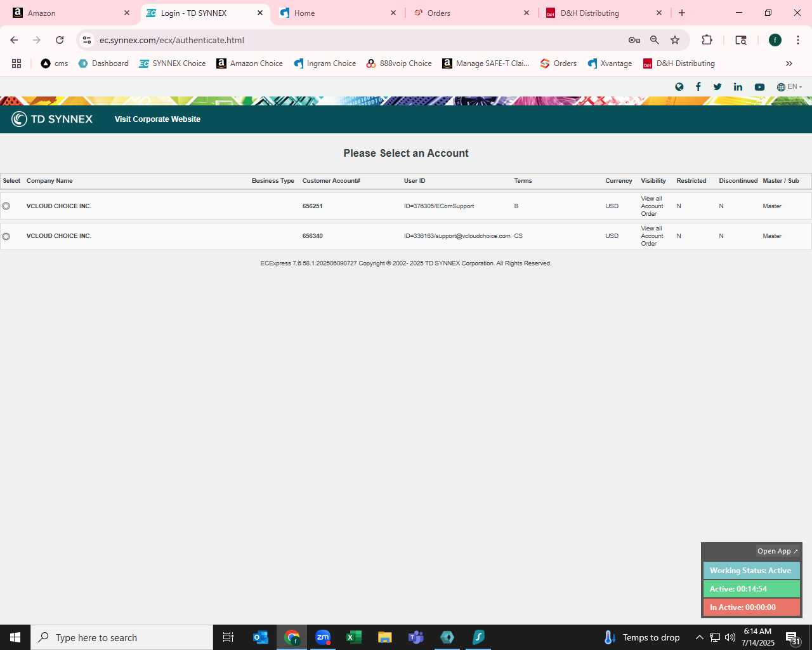Switch to the D&H Distributing tab
Screen dimensions: 812x650
pyautogui.click(x=605, y=13)
